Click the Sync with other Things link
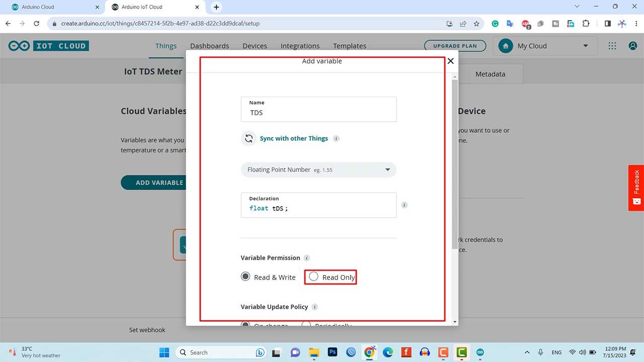 [x=294, y=138]
